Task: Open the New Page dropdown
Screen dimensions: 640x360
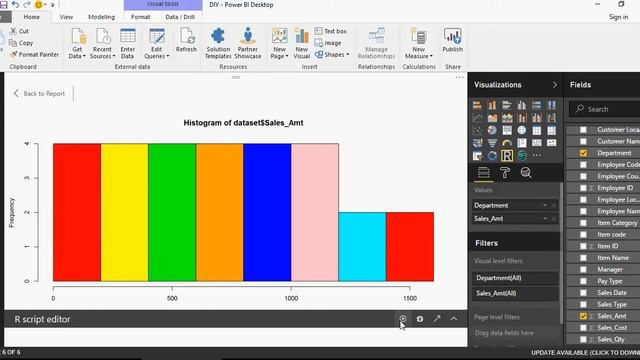Action: [x=279, y=53]
